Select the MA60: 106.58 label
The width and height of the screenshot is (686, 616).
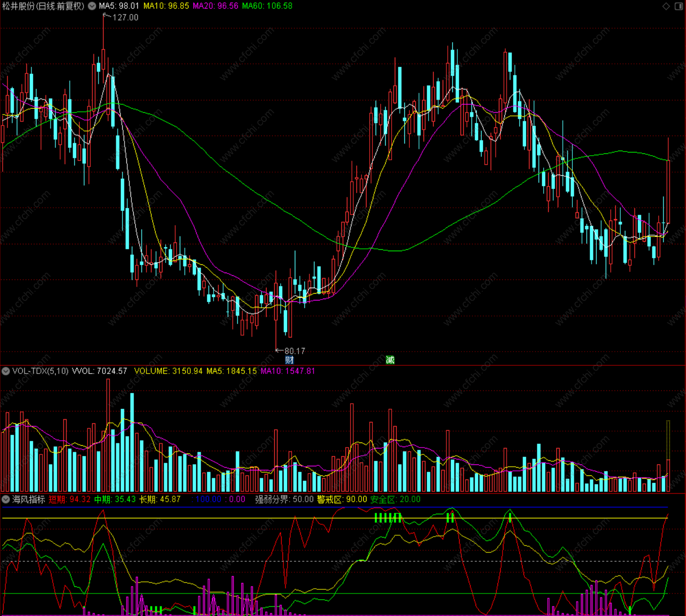click(x=267, y=6)
